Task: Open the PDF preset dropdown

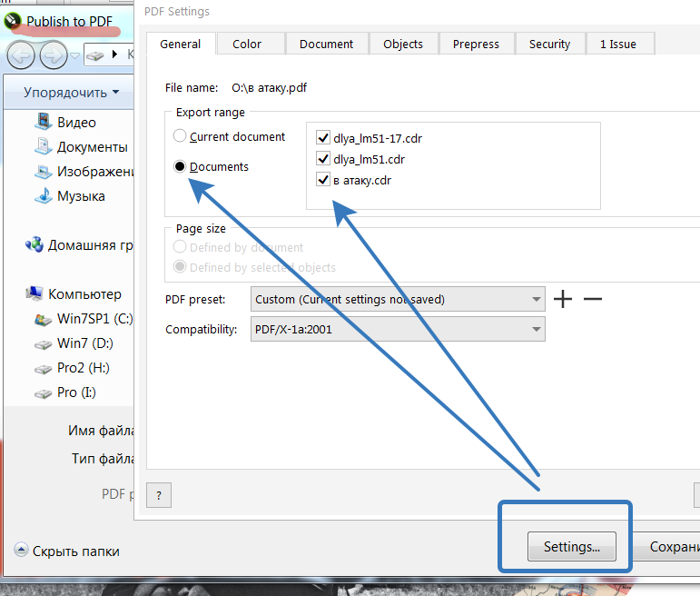Action: click(398, 299)
